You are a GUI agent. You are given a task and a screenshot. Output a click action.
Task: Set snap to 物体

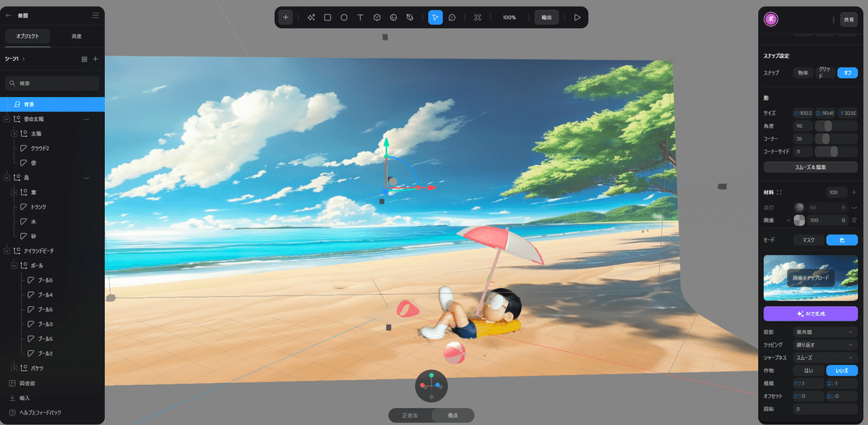[803, 73]
